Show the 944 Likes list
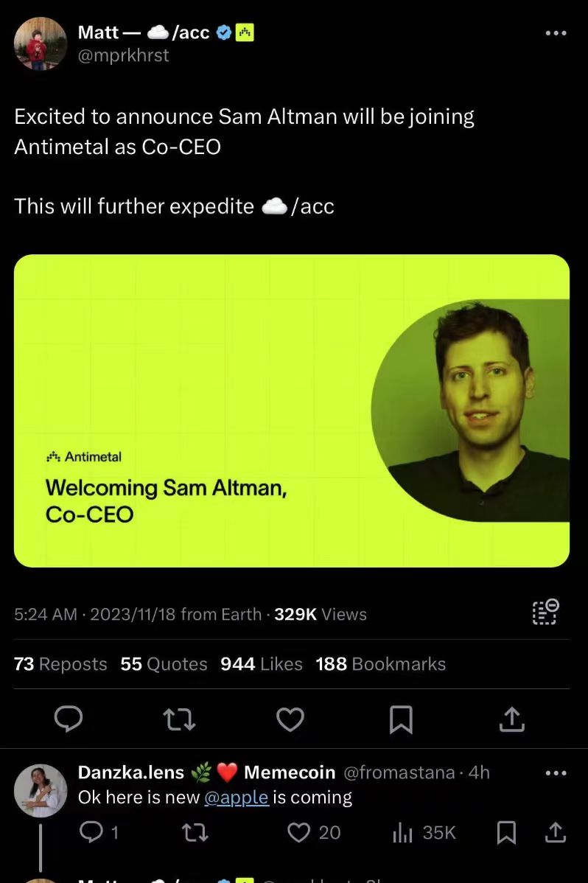The height and width of the screenshot is (883, 588). click(262, 664)
